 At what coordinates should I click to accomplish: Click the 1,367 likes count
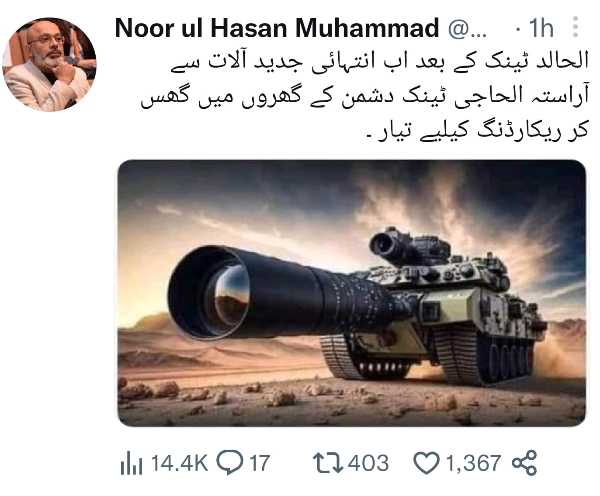click(x=473, y=463)
